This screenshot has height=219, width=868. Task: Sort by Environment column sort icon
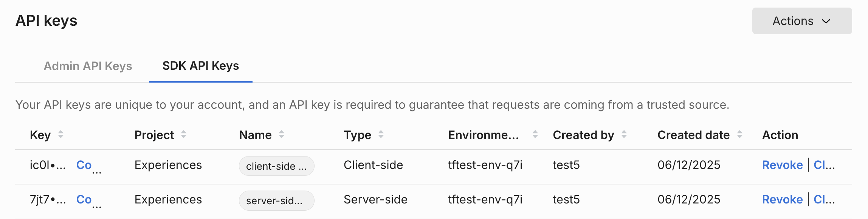(x=535, y=135)
